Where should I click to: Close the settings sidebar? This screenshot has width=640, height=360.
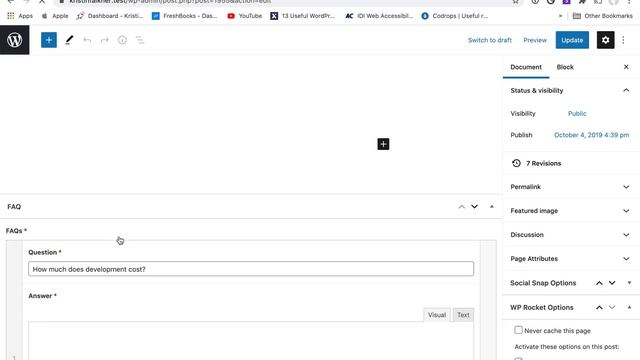626,67
